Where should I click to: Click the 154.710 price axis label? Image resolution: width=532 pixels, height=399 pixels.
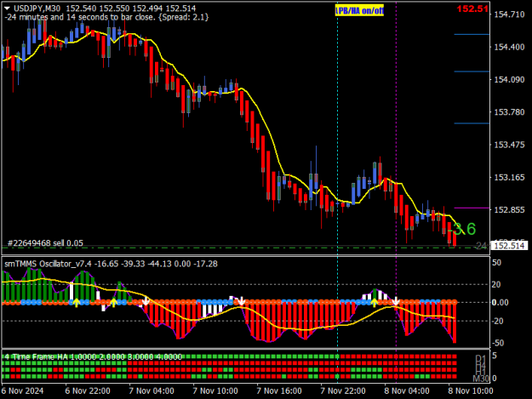(x=509, y=14)
